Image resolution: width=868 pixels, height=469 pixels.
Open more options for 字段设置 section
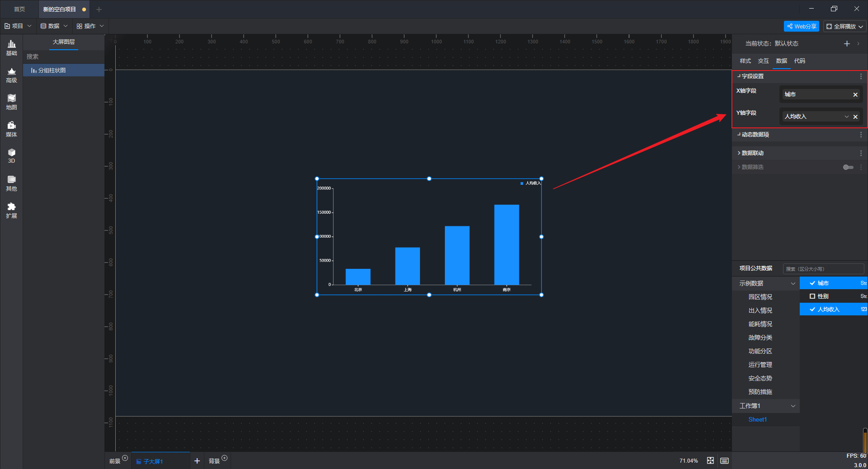[861, 76]
